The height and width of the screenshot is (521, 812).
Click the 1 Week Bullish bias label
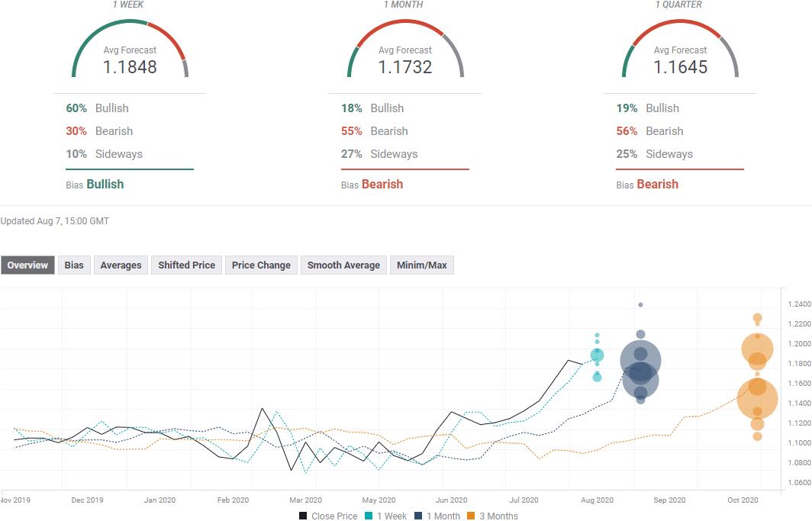click(105, 184)
